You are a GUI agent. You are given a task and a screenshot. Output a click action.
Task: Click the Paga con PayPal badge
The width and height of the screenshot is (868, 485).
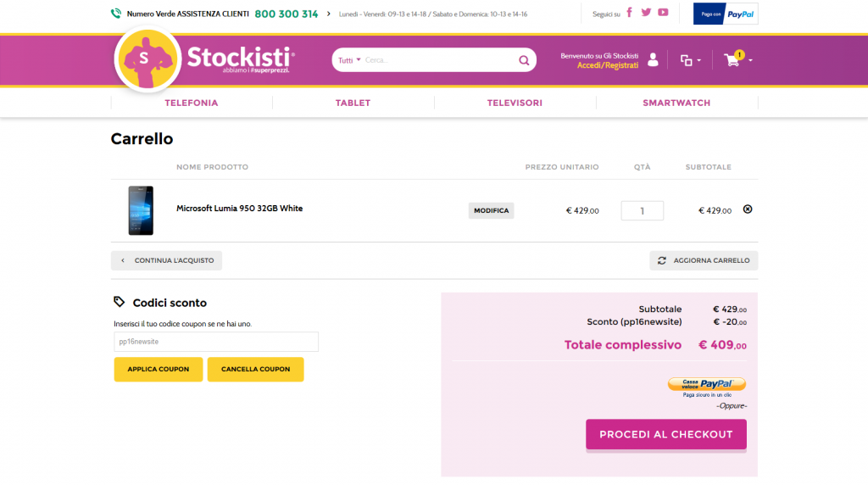pyautogui.click(x=726, y=14)
